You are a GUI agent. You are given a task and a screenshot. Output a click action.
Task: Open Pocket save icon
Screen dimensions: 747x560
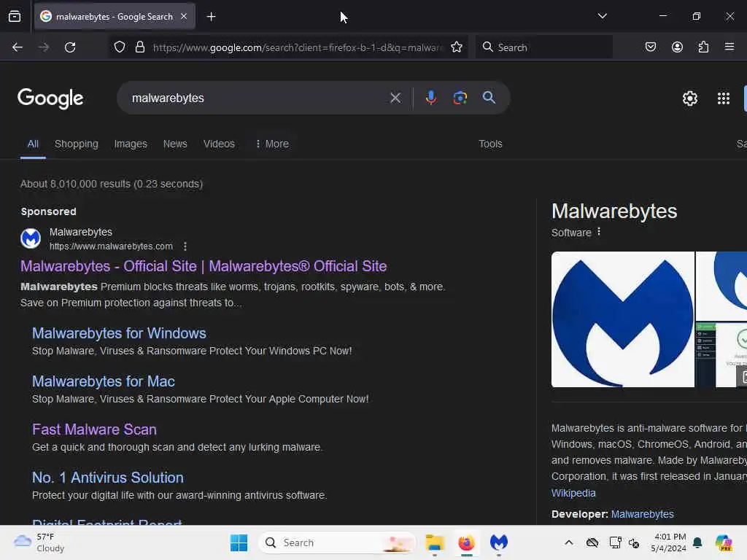(650, 47)
